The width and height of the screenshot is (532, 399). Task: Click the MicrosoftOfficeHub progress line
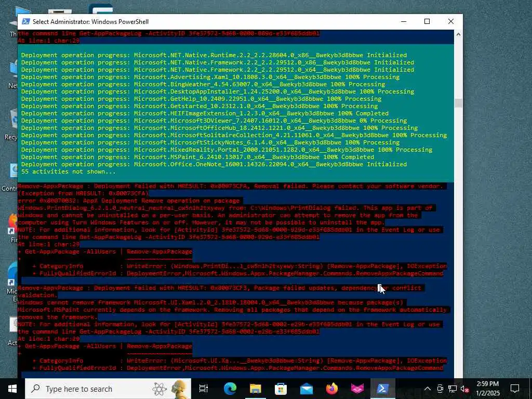[x=220, y=128]
